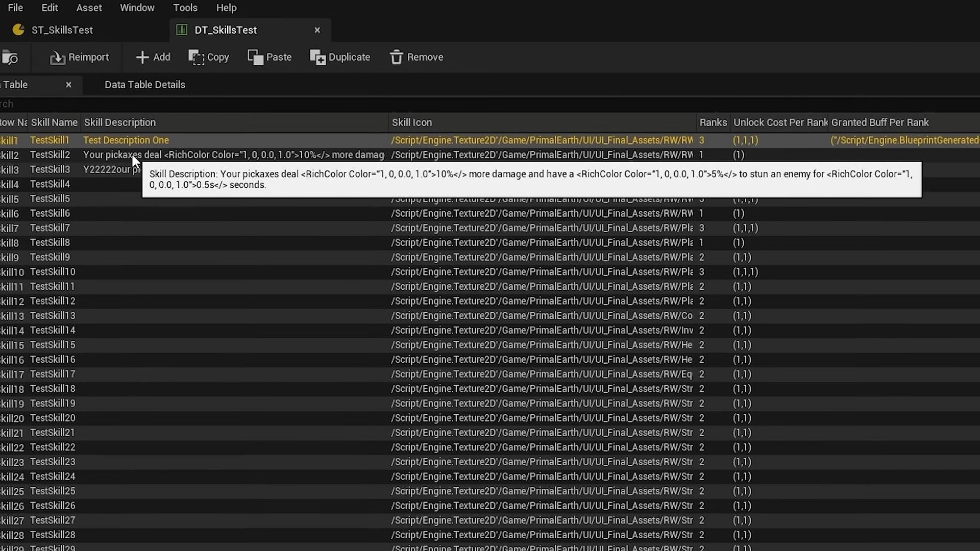Click the DT_SkillsTest data table icon
Image resolution: width=980 pixels, height=551 pixels.
182,30
